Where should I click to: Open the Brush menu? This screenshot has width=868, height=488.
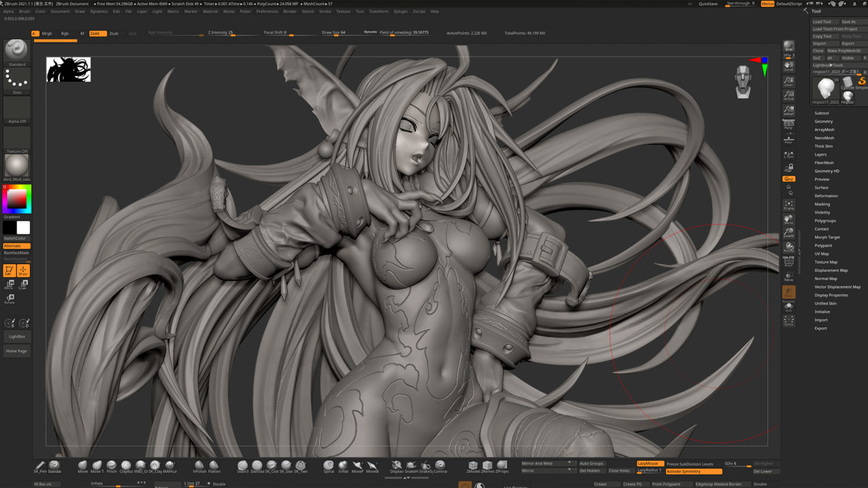24,11
